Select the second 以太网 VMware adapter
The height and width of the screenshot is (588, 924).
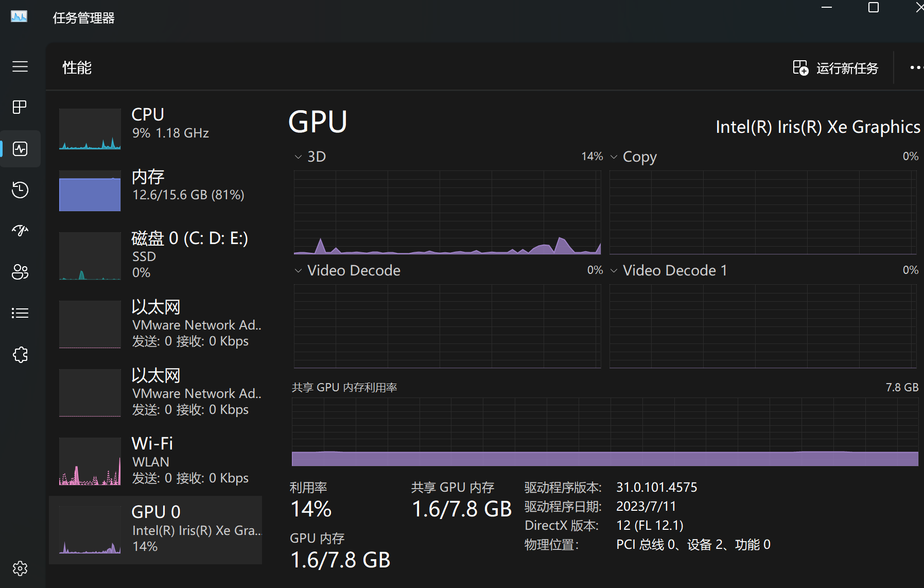[155, 393]
